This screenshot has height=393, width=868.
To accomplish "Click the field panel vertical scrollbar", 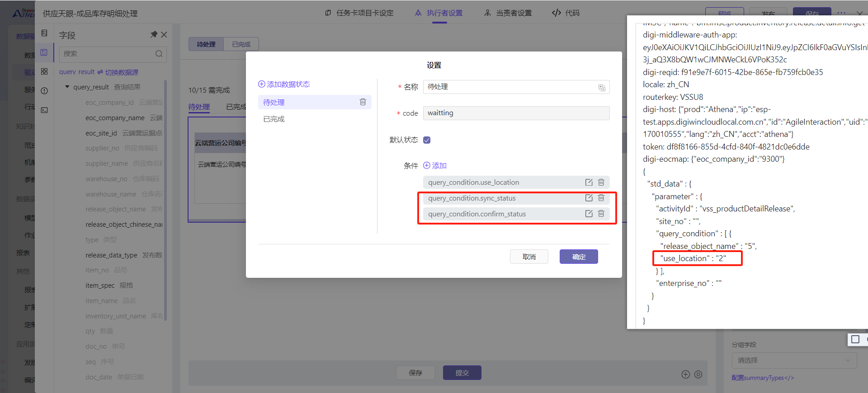I will pos(165,200).
